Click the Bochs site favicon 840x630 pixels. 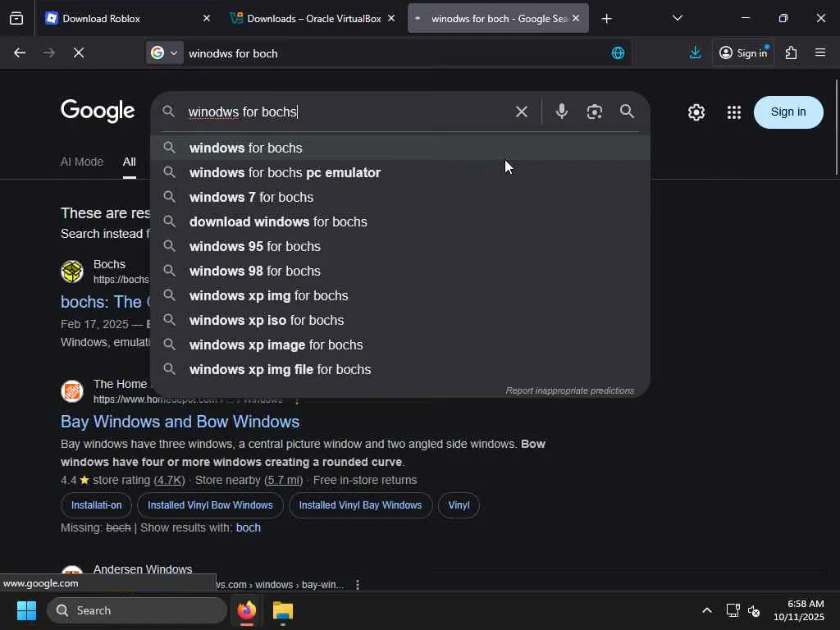[x=72, y=271]
